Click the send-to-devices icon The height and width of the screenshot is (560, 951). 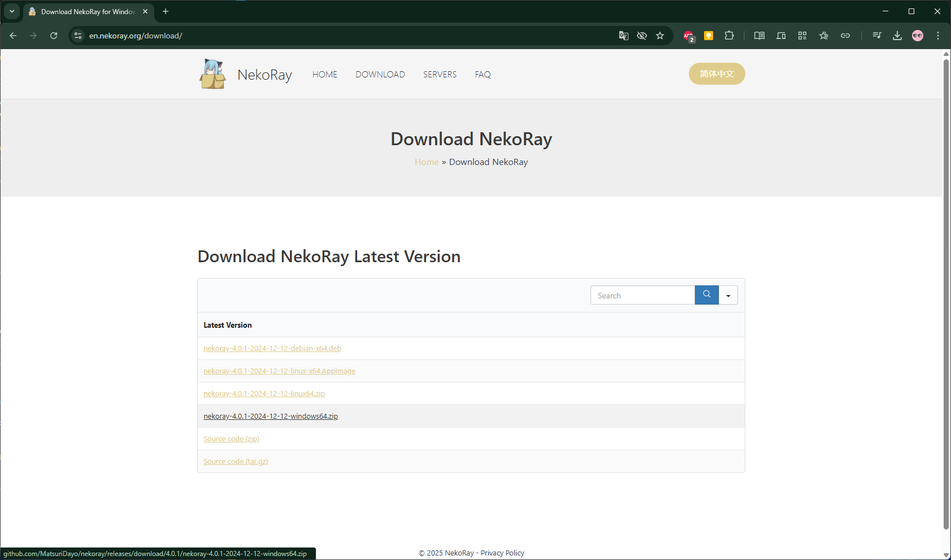781,36
